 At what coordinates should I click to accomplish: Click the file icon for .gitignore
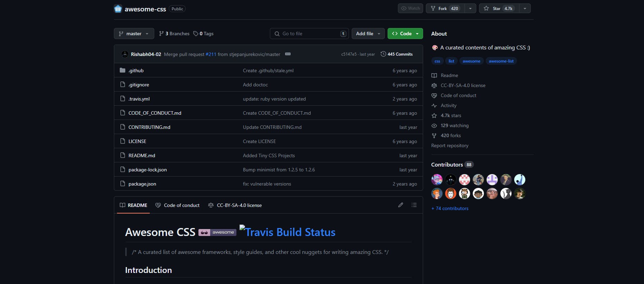[123, 85]
